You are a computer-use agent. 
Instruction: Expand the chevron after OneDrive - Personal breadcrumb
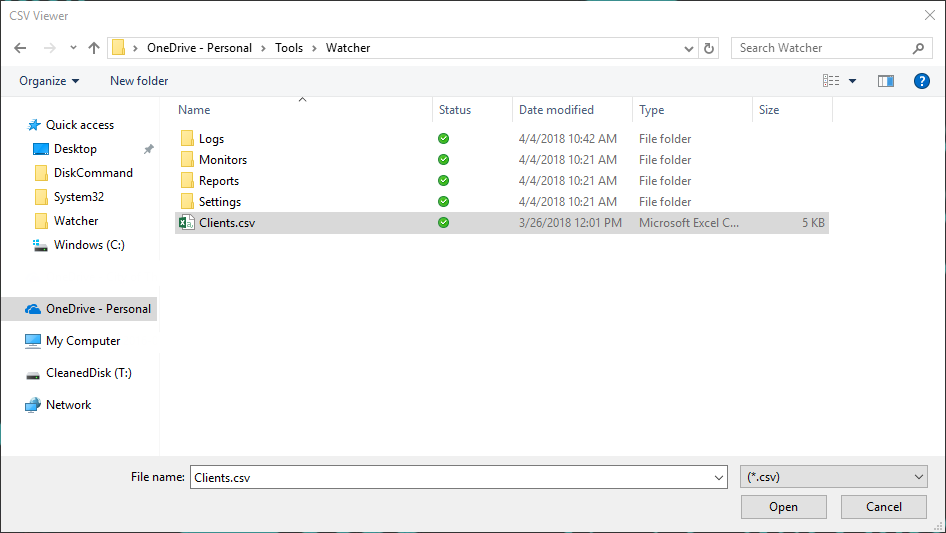coord(263,48)
